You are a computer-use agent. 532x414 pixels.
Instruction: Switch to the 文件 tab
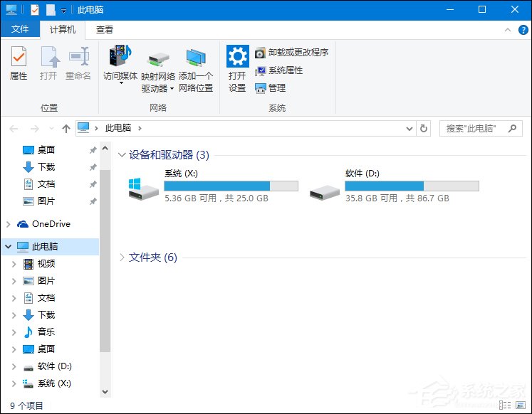point(20,29)
